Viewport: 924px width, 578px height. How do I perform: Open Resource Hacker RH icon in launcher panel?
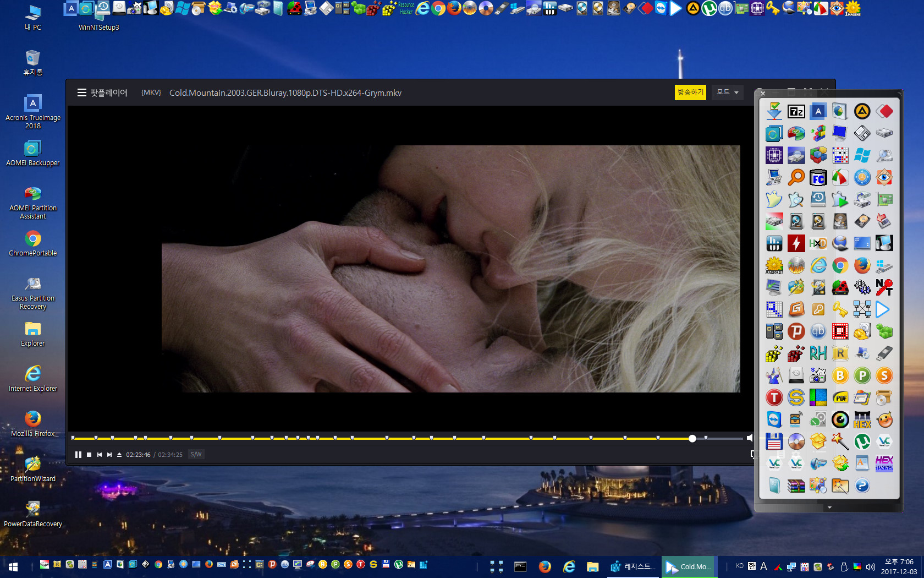(x=818, y=353)
